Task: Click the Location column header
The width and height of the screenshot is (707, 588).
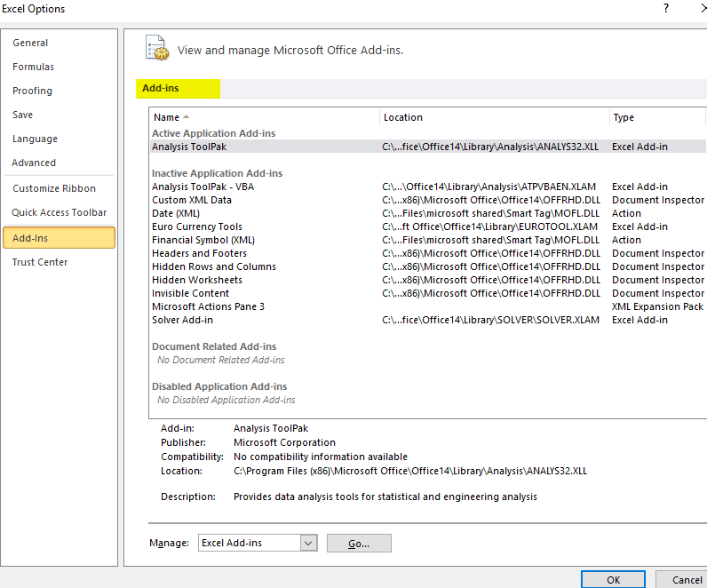Action: pos(494,117)
